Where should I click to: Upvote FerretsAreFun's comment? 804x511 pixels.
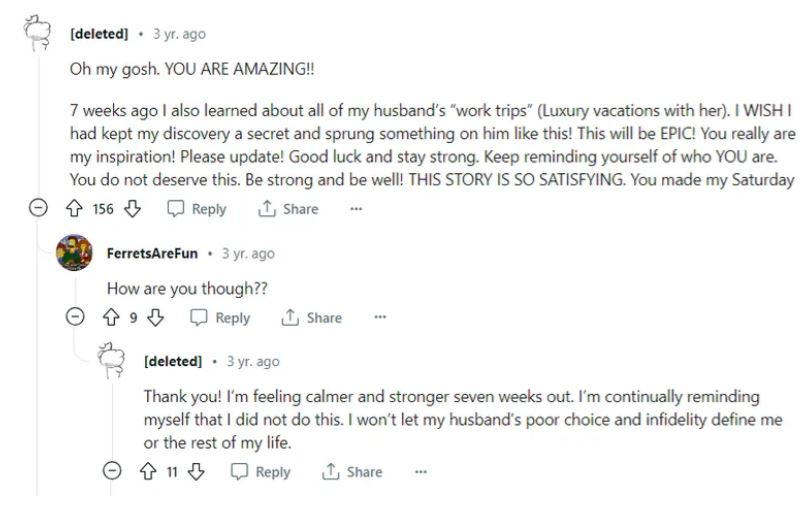113,318
